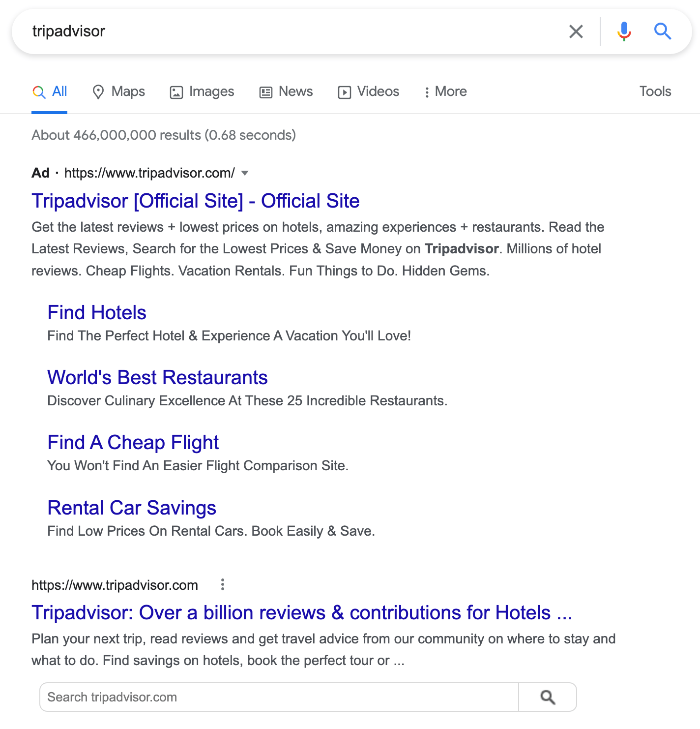Screen dimensions: 700x729
Task: Open the Tripadvisor Official Site ad link
Action: 196,201
